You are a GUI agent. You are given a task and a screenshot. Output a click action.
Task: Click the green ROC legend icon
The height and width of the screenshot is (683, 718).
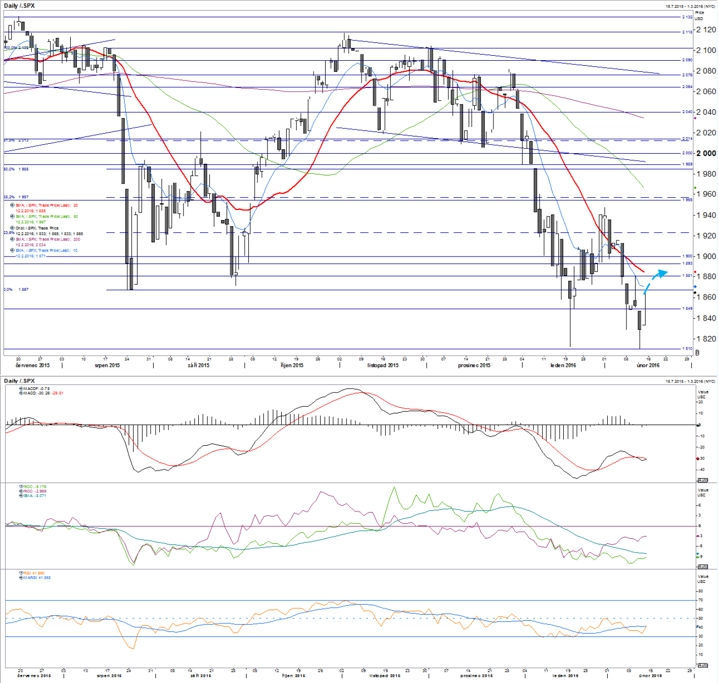tap(21, 487)
